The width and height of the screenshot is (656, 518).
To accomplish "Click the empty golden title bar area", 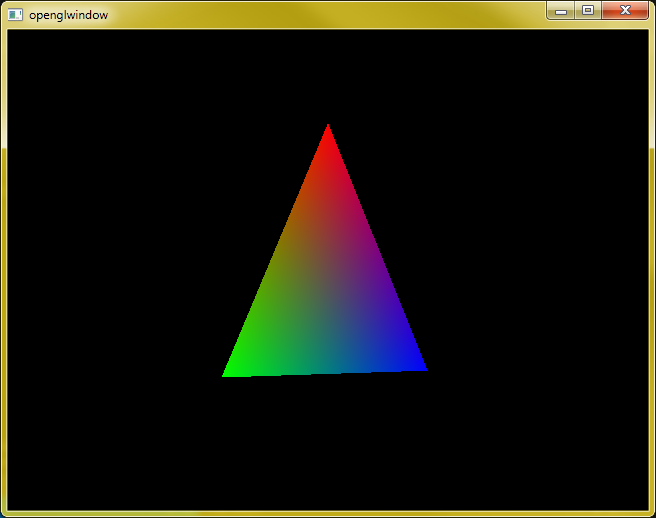I will [326, 15].
